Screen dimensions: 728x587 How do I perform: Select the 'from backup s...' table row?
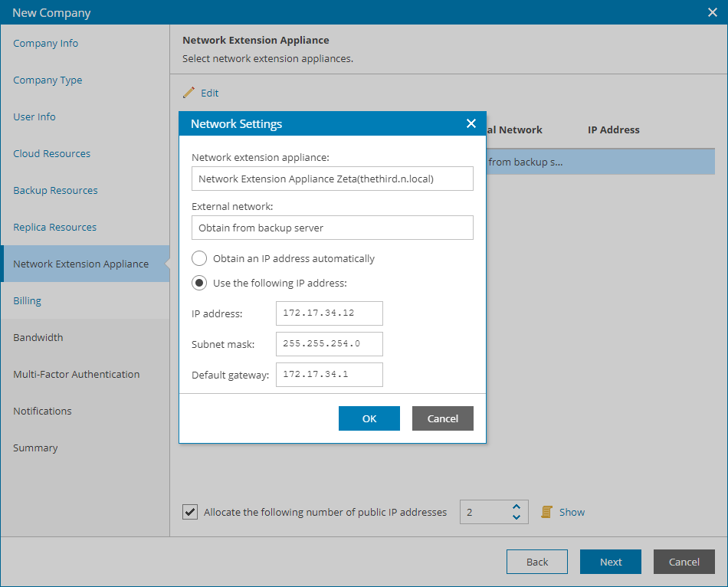coord(600,162)
